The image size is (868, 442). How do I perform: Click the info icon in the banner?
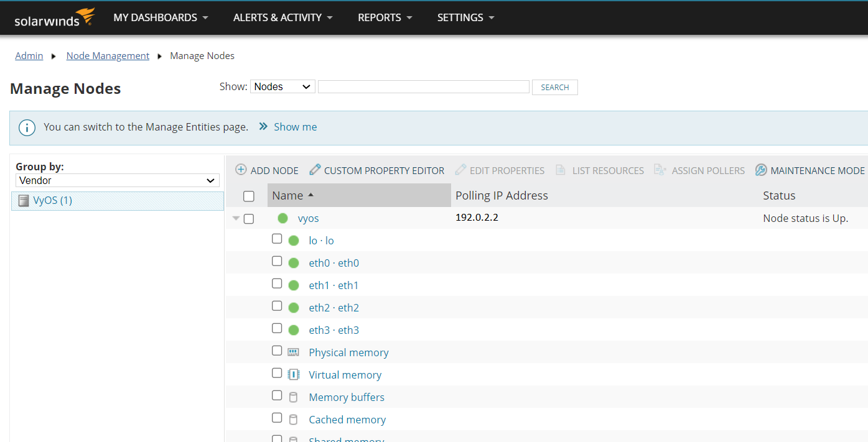27,127
